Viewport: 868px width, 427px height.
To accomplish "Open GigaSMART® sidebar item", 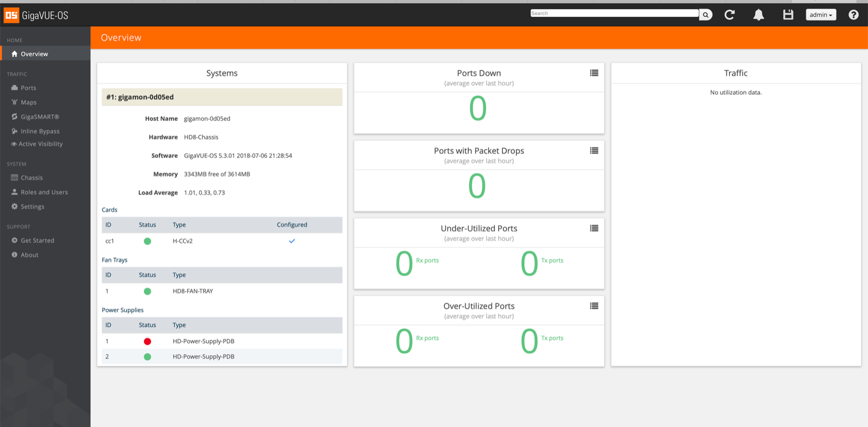I will click(40, 117).
